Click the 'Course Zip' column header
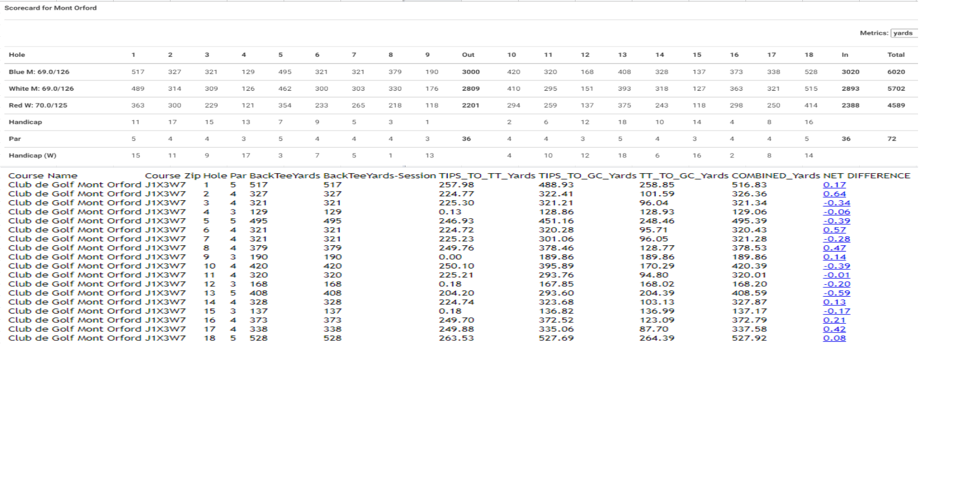 point(173,176)
